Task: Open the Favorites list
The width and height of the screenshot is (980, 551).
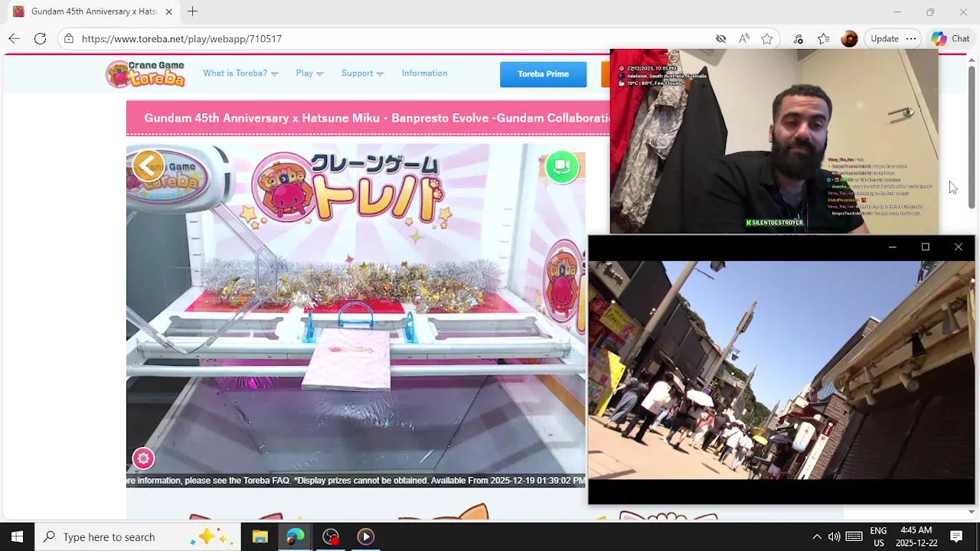Action: point(824,38)
